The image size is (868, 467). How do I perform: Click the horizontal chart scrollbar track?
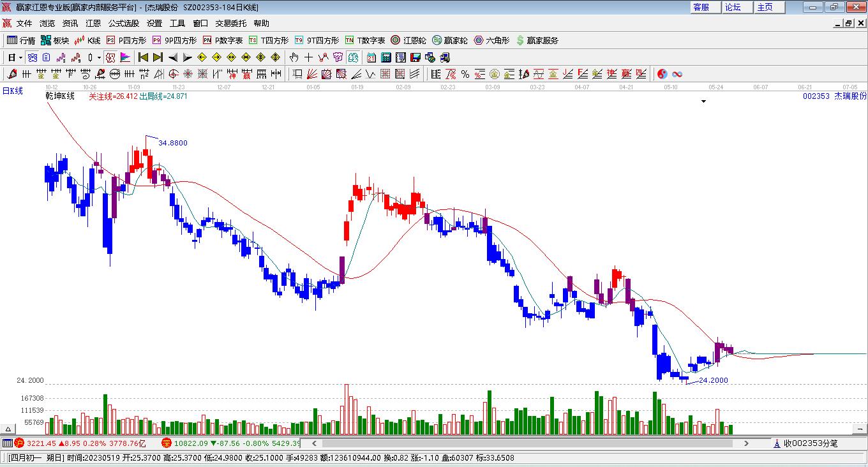528,443
